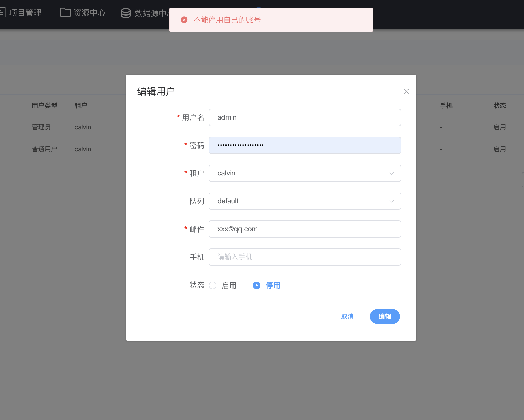The height and width of the screenshot is (420, 524).
Task: Focus the 手机 input field
Action: [x=305, y=257]
